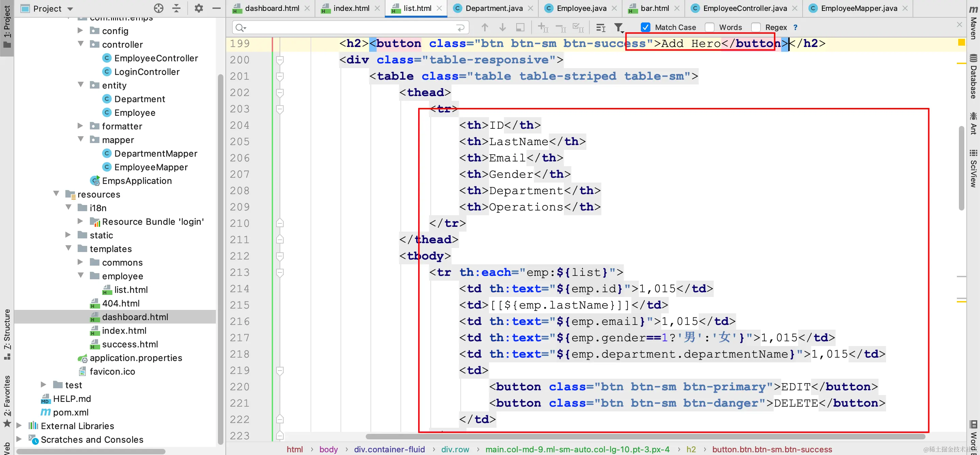Open Project panel settings gear
Viewport: 980px width, 455px height.
pos(199,8)
